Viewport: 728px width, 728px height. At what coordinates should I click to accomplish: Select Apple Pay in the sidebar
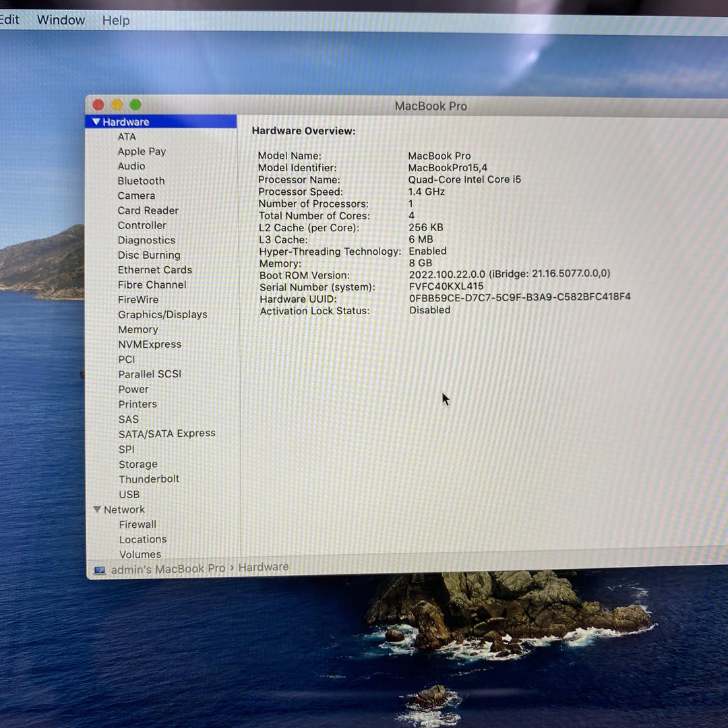[142, 152]
